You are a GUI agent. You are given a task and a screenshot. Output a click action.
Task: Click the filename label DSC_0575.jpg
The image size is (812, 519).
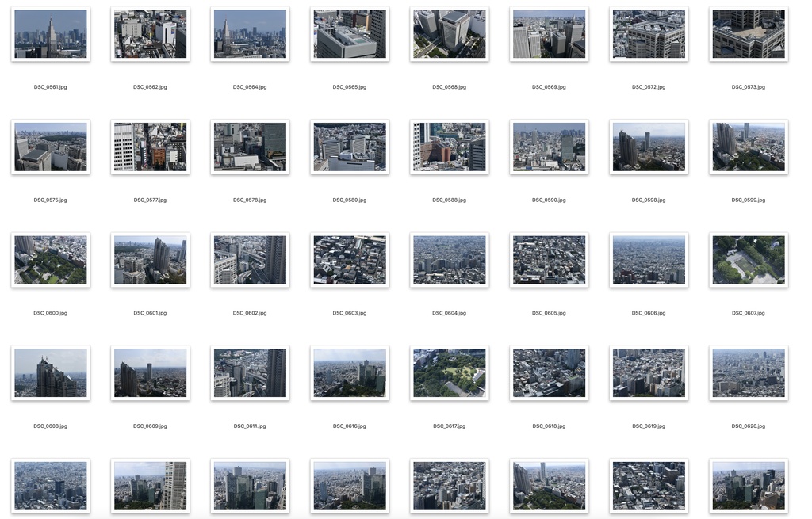pyautogui.click(x=50, y=199)
